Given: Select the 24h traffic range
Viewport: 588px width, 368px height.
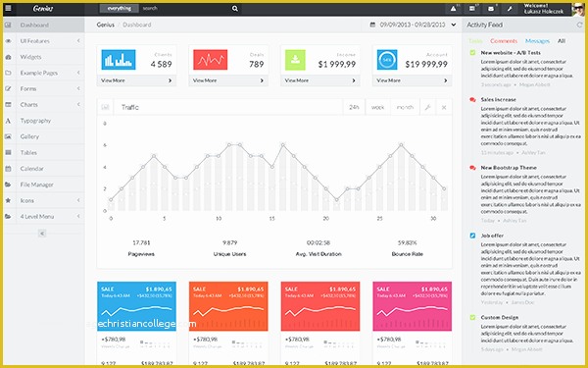Looking at the screenshot, I should point(354,107).
